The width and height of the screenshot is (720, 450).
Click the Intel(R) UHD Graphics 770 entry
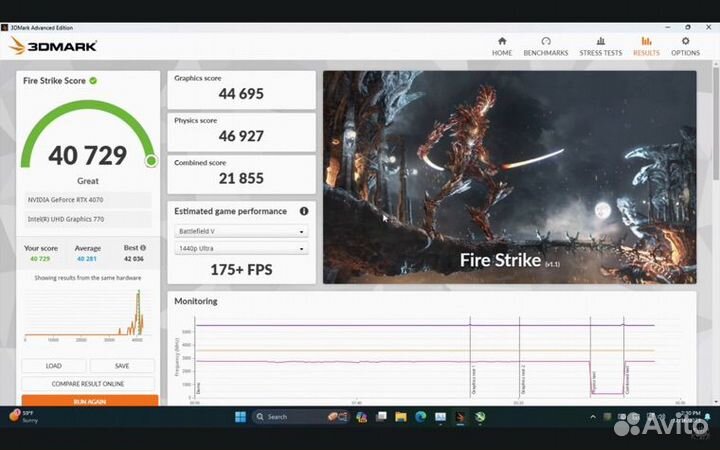click(88, 219)
